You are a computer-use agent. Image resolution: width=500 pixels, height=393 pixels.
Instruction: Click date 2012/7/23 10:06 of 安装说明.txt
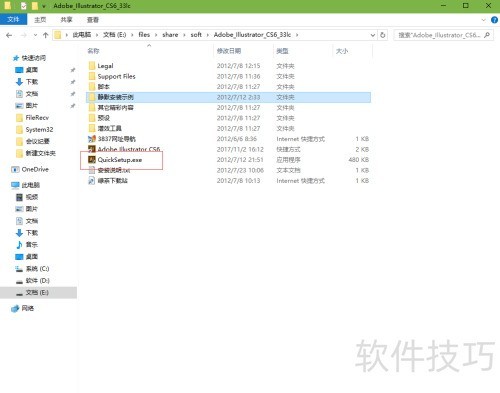(x=240, y=170)
